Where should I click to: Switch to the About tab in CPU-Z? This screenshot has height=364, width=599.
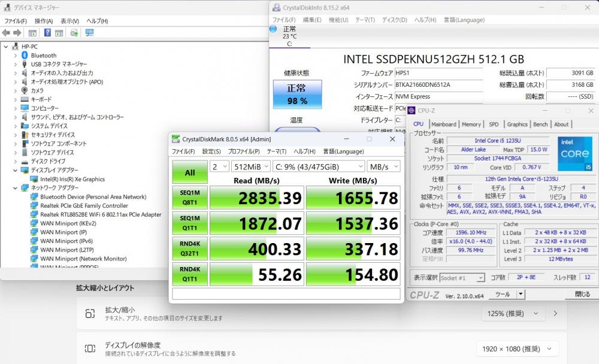561,124
